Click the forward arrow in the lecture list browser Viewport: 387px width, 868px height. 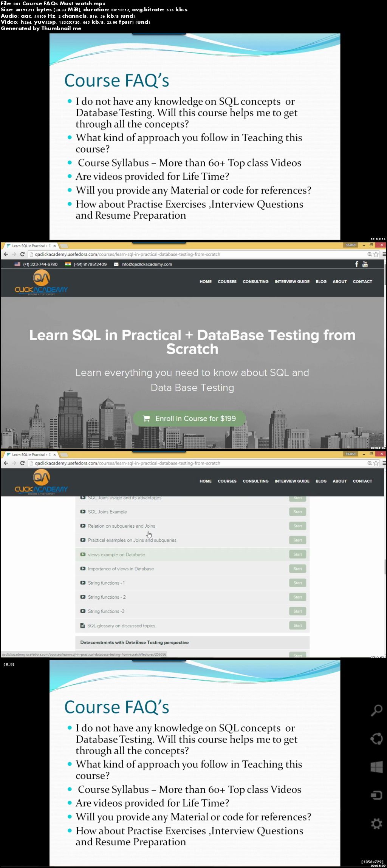pos(14,463)
